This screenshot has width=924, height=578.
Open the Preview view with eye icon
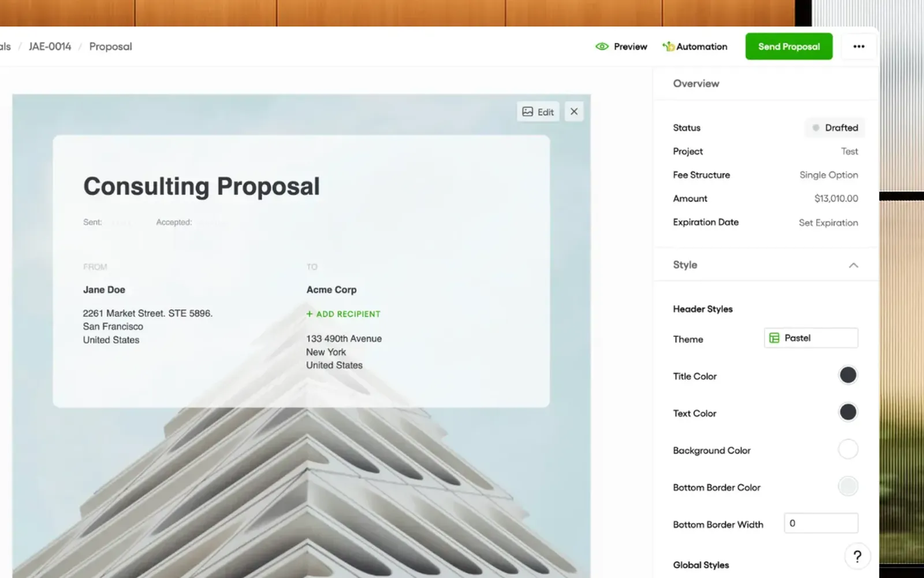(x=621, y=47)
